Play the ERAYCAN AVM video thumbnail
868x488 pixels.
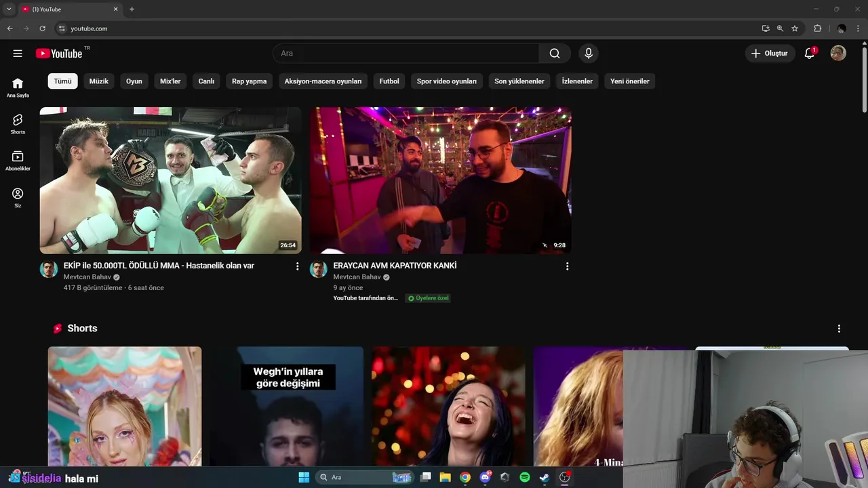point(441,180)
